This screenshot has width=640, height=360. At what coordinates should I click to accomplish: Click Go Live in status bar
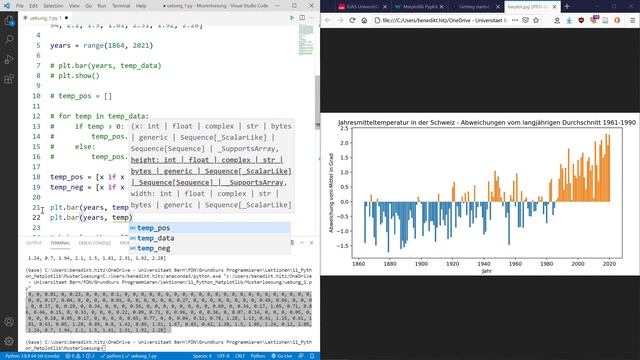pos(282,356)
